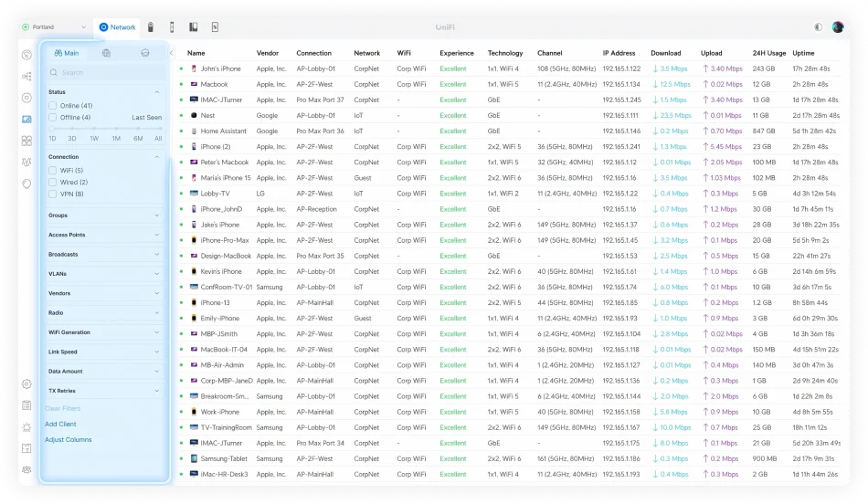Expand the WiFi Generation filter section
Screen dimensions: 868x504
pyautogui.click(x=104, y=332)
